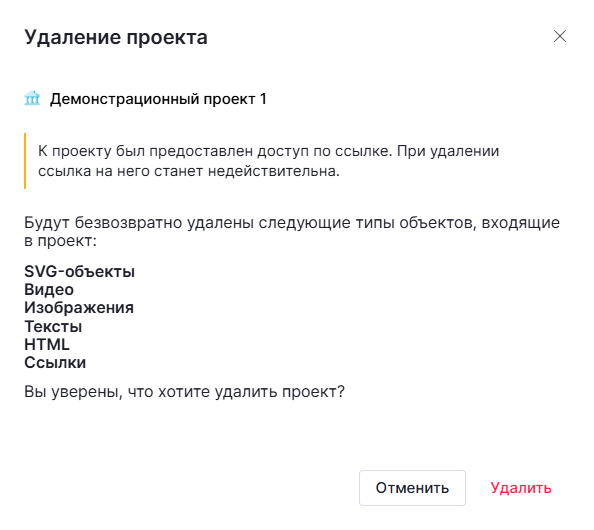
Task: Click the orange warning bar beside the notice
Action: tap(25, 161)
